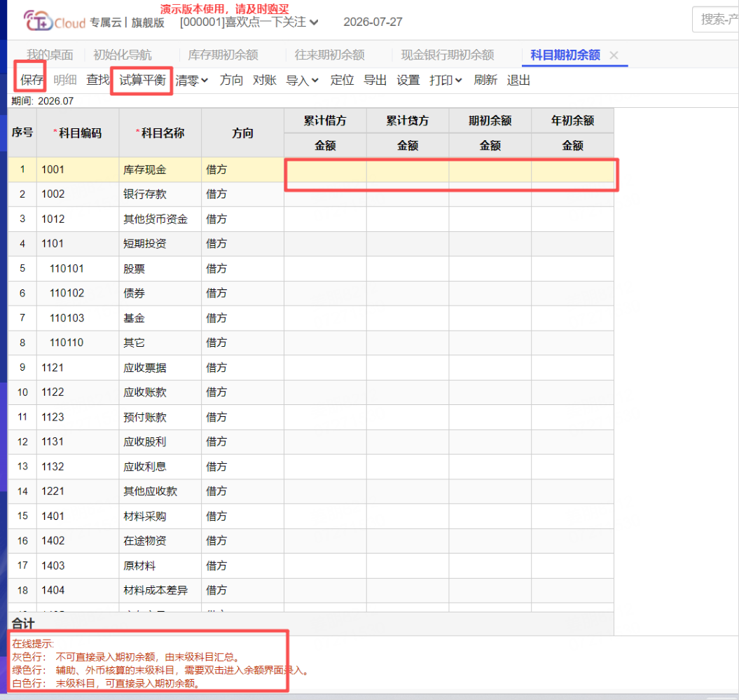Screen dimensions: 739x700
Task: Run 试算平衡 from the toolbar
Action: [x=142, y=80]
